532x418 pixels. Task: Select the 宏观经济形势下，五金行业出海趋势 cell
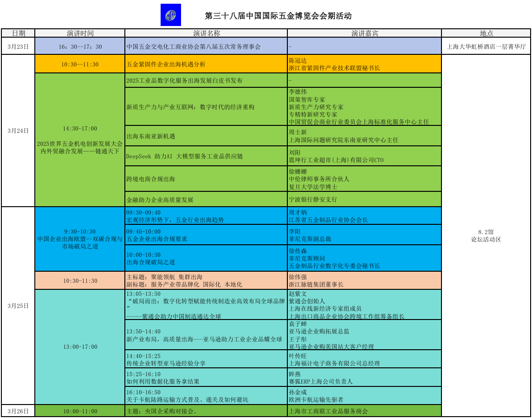click(x=206, y=216)
